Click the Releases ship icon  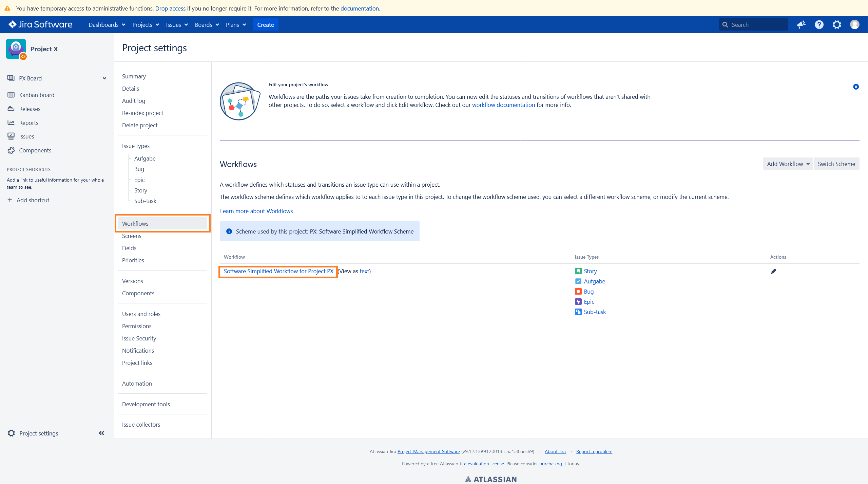click(x=11, y=109)
